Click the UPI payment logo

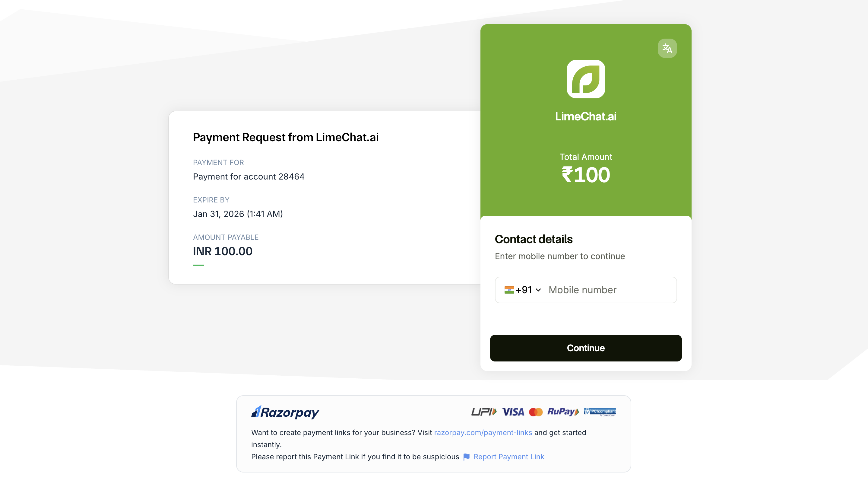[x=483, y=412]
